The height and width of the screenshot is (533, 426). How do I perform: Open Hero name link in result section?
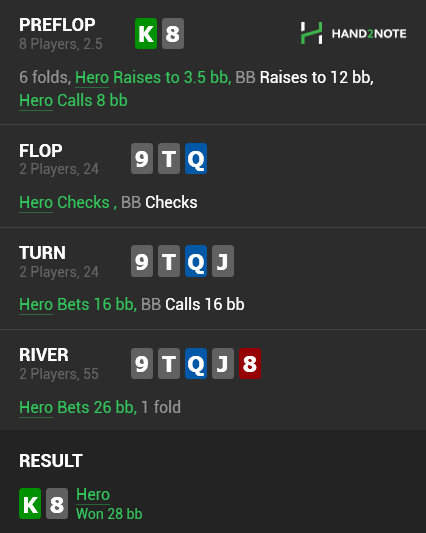pos(93,494)
